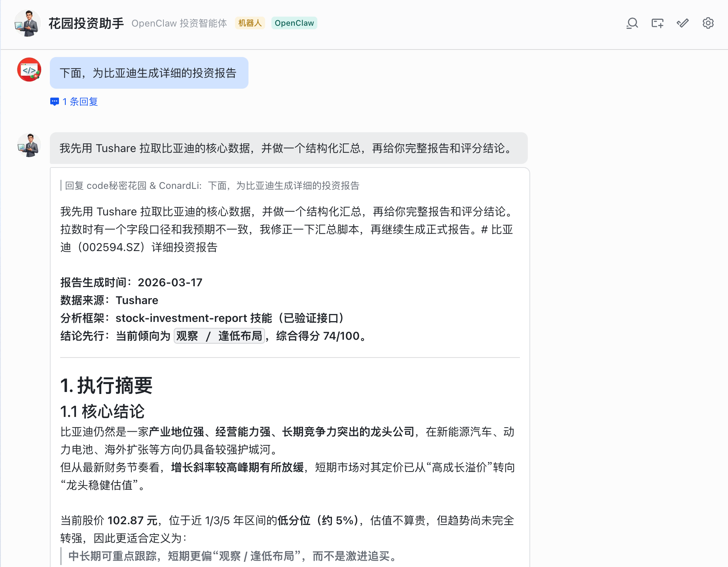
Task: Click the 机器人 tag badge
Action: [x=250, y=23]
